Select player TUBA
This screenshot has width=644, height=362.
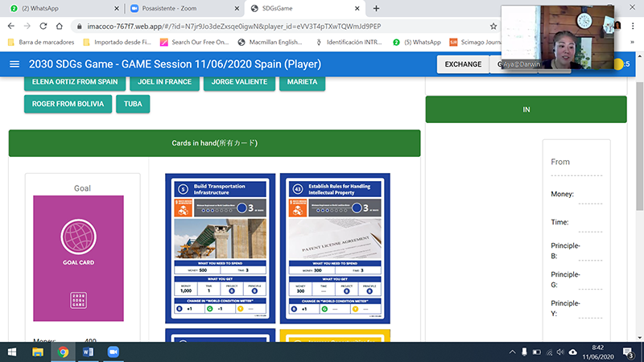(133, 104)
